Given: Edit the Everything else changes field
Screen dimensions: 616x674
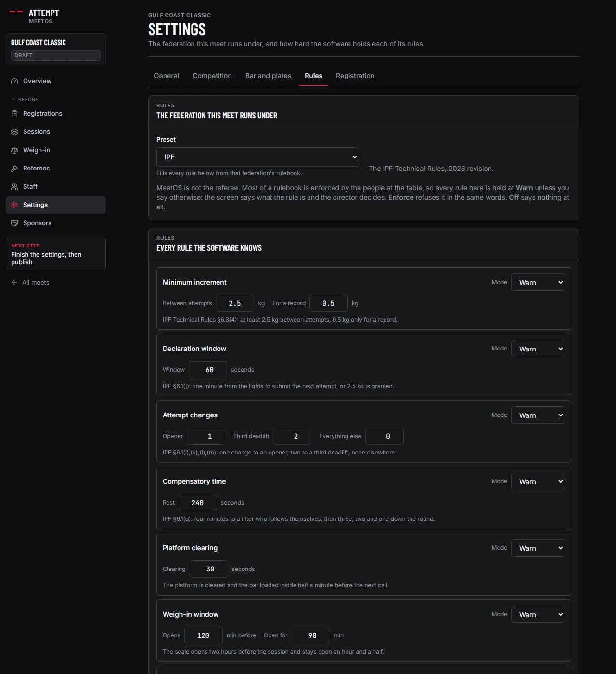Looking at the screenshot, I should point(385,436).
